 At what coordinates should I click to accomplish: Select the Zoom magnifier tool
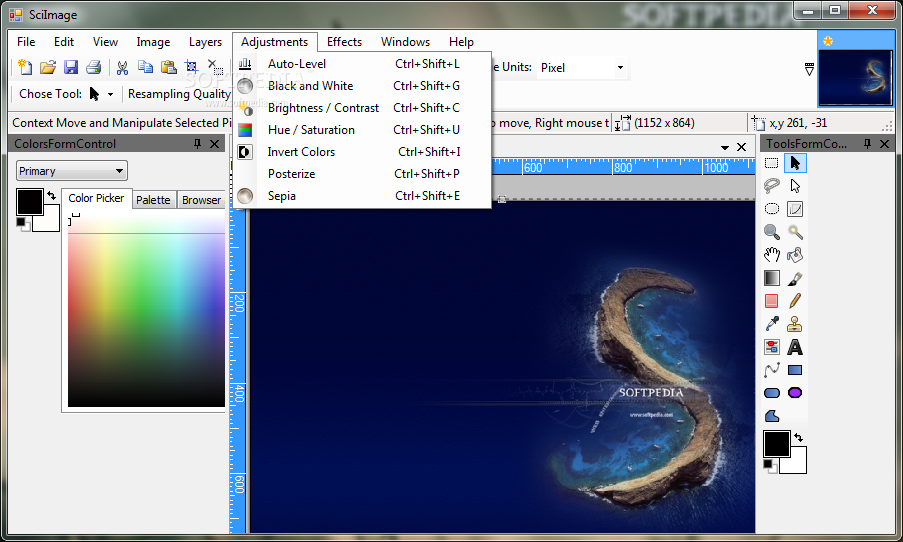(x=772, y=232)
